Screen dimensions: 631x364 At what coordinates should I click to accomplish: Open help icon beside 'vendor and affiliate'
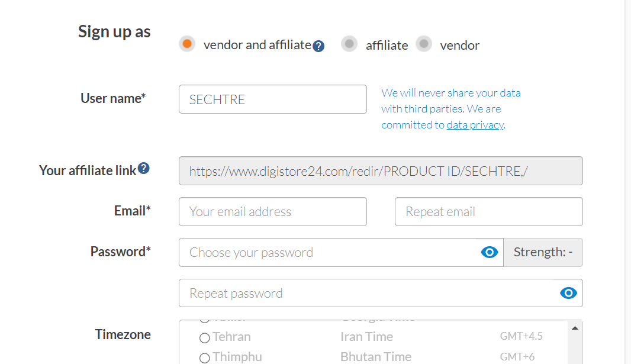pyautogui.click(x=318, y=46)
